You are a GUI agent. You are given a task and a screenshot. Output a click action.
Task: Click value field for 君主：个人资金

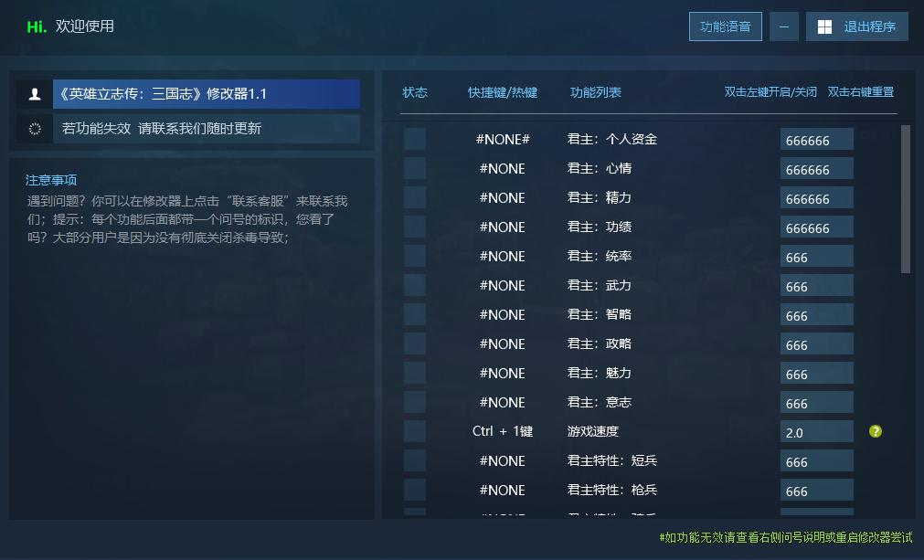point(817,140)
